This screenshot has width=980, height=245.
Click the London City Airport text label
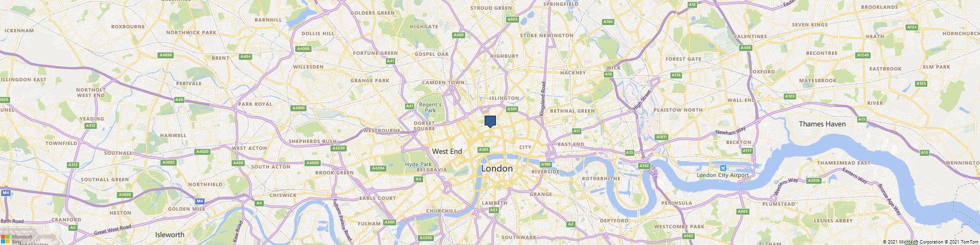click(x=723, y=175)
